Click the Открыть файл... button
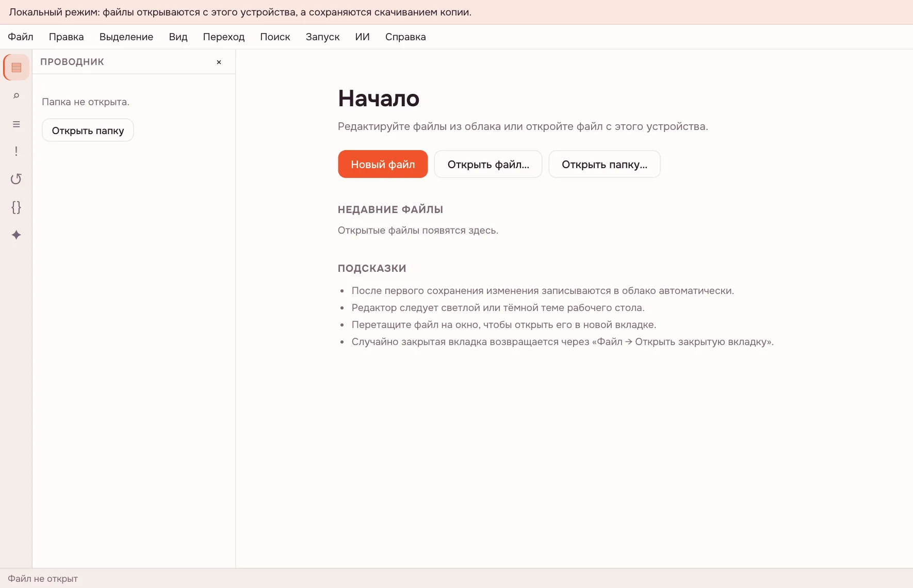The image size is (913, 588). pyautogui.click(x=488, y=164)
